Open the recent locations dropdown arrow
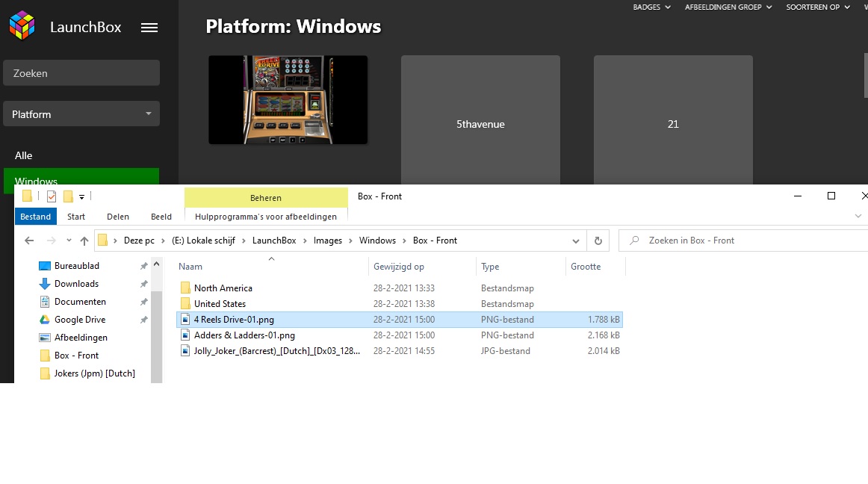This screenshot has width=868, height=484. coord(69,241)
